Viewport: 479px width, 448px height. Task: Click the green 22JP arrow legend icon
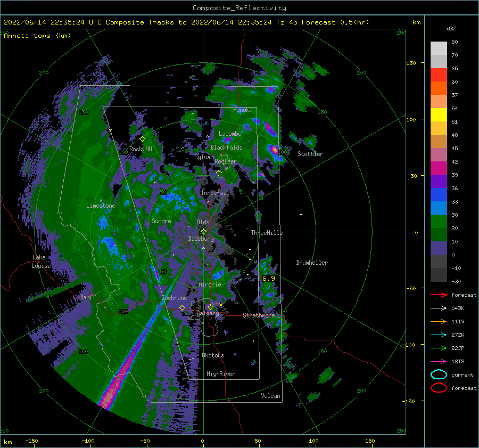tap(439, 348)
